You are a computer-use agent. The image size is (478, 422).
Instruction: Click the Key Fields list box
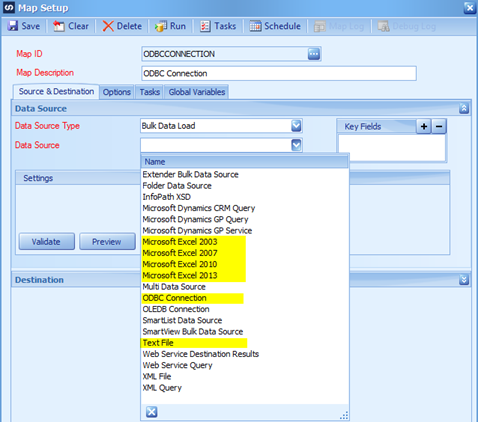click(392, 148)
